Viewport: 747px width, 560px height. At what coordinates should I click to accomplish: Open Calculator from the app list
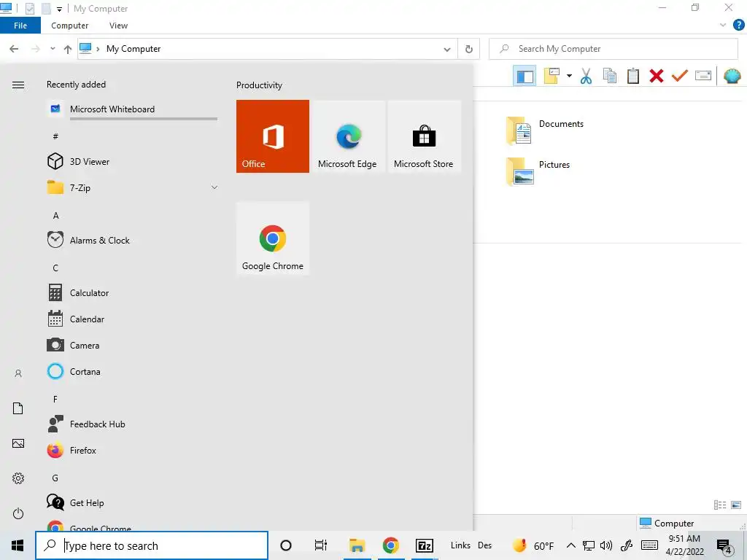coord(133,293)
